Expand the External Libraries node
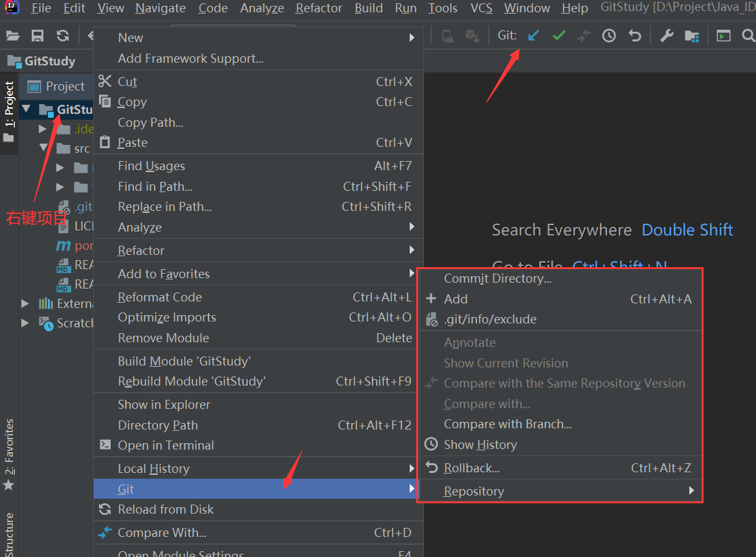 click(25, 303)
